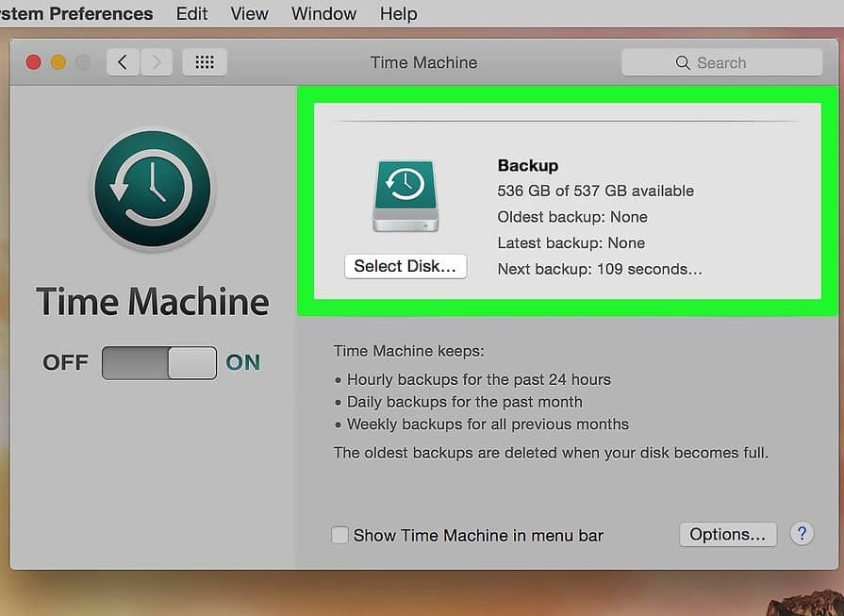Click the ON label beside the switch
This screenshot has height=616, width=844.
click(242, 362)
